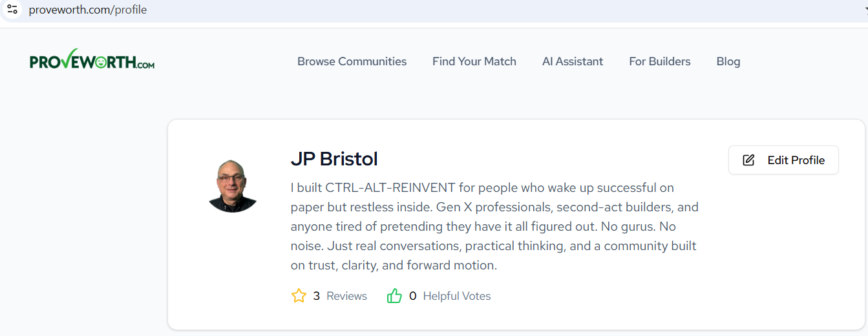Go home via the ProveWorth.com logo
This screenshot has width=868, height=336.
pyautogui.click(x=92, y=61)
